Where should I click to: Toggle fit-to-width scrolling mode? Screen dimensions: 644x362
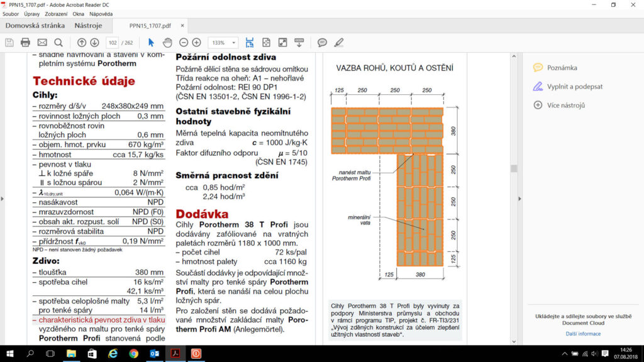click(250, 42)
